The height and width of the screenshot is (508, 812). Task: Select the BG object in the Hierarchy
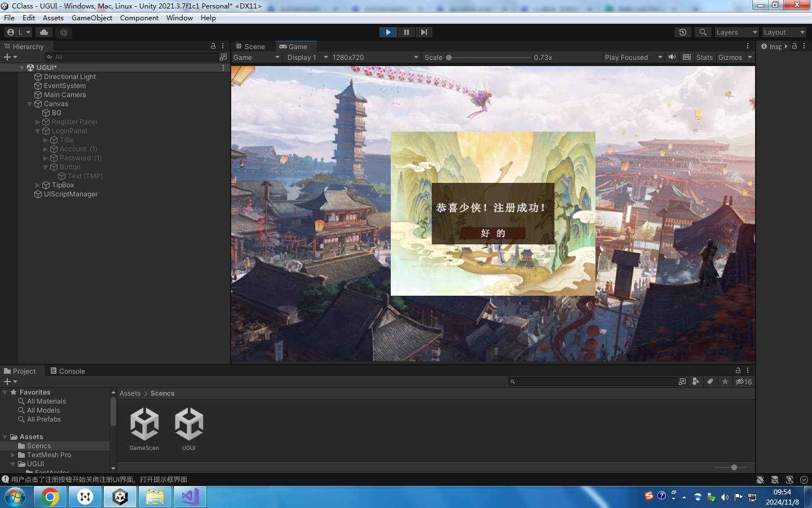[56, 113]
